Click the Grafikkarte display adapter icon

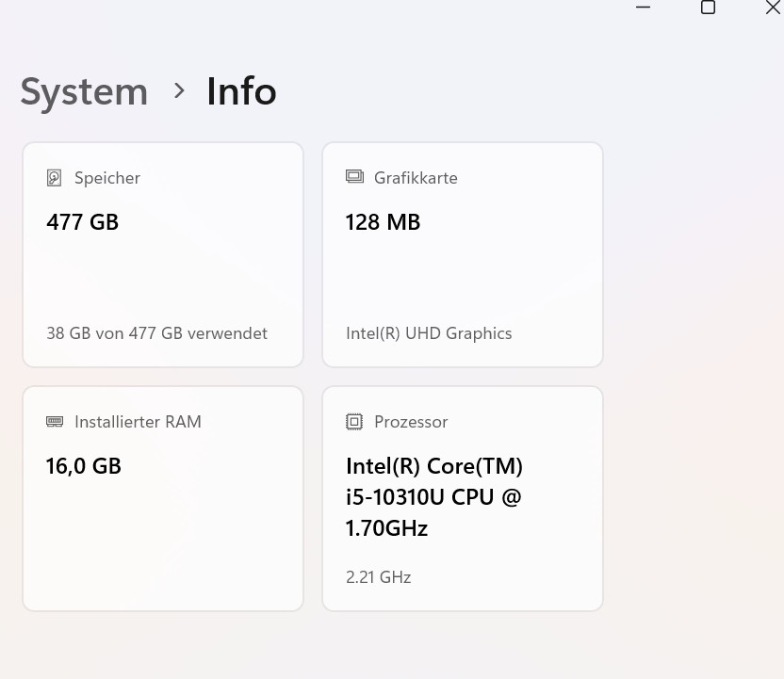(354, 177)
